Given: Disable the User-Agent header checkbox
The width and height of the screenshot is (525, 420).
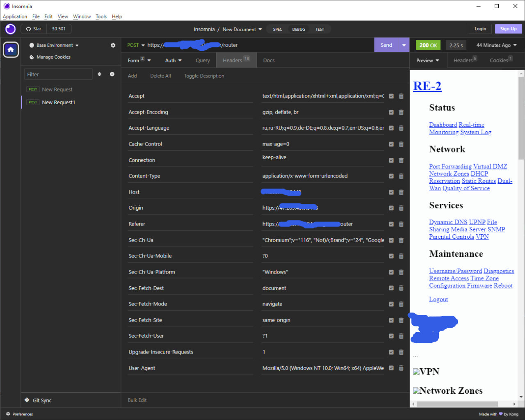Looking at the screenshot, I should tap(391, 368).
